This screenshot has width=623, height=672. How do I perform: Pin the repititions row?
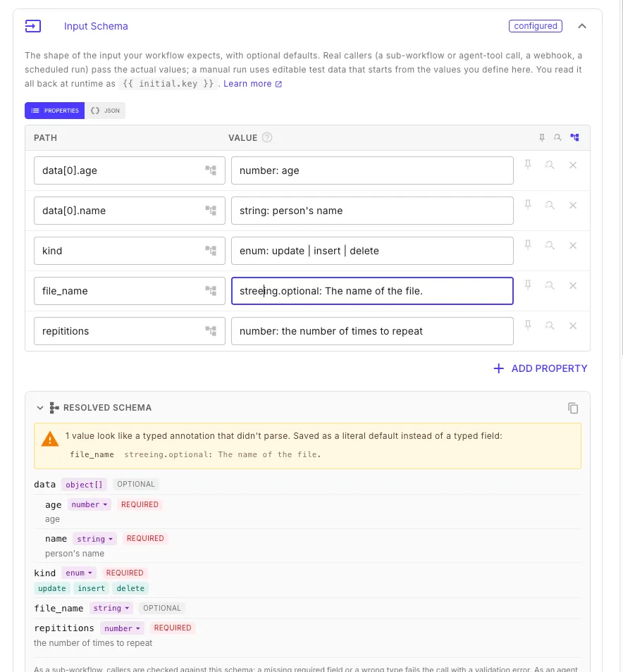pos(528,325)
